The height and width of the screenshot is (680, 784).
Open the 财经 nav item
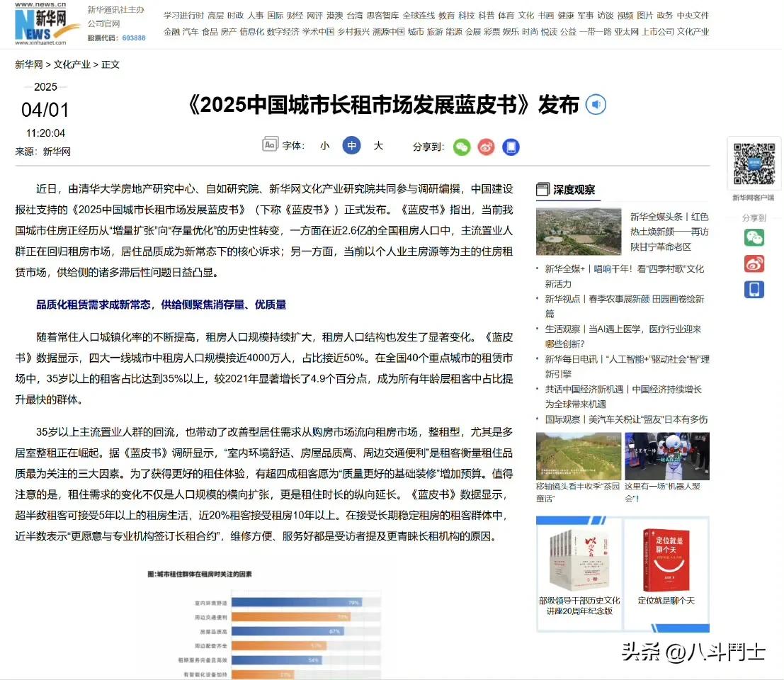click(295, 16)
